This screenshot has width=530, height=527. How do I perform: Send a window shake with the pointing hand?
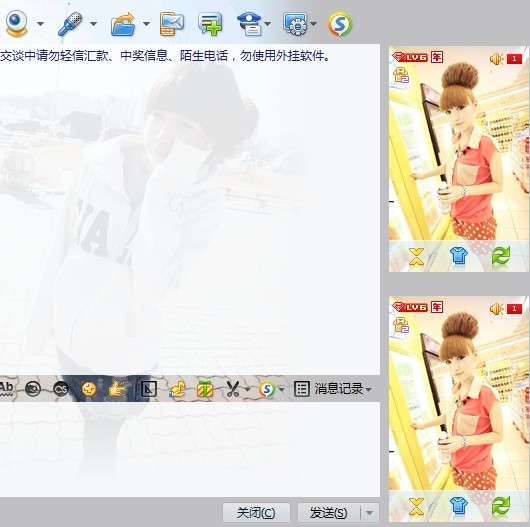click(117, 389)
